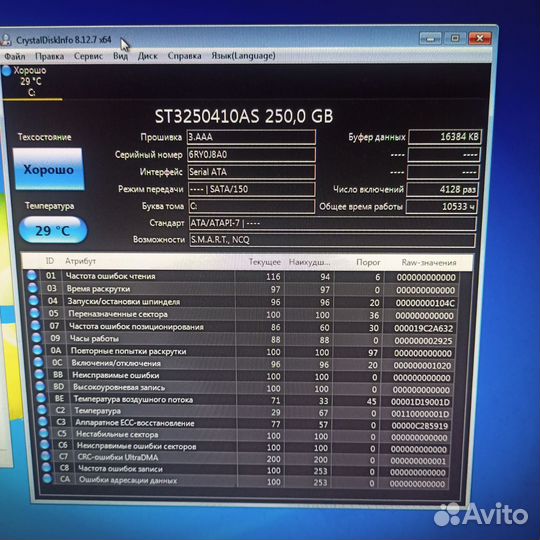Click status orb for Нестабильные сектора row
Screen dimensions: 540x540
tap(43, 433)
